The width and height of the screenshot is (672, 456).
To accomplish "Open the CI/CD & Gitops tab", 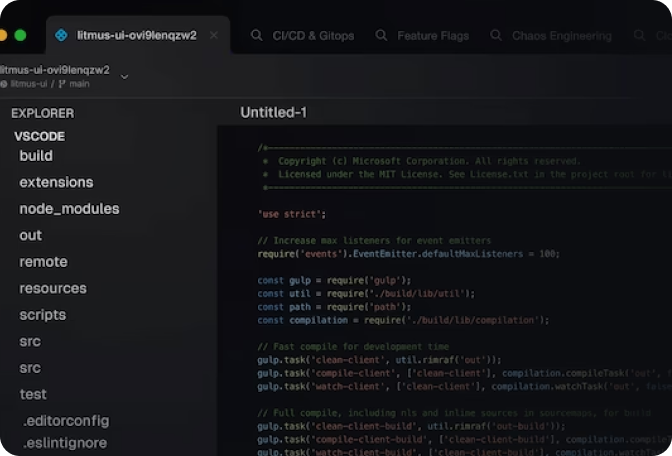I will 313,36.
